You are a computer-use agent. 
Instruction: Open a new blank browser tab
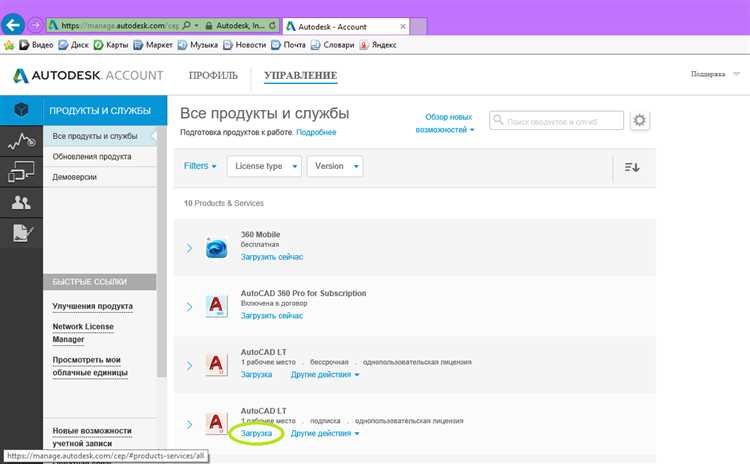click(419, 26)
